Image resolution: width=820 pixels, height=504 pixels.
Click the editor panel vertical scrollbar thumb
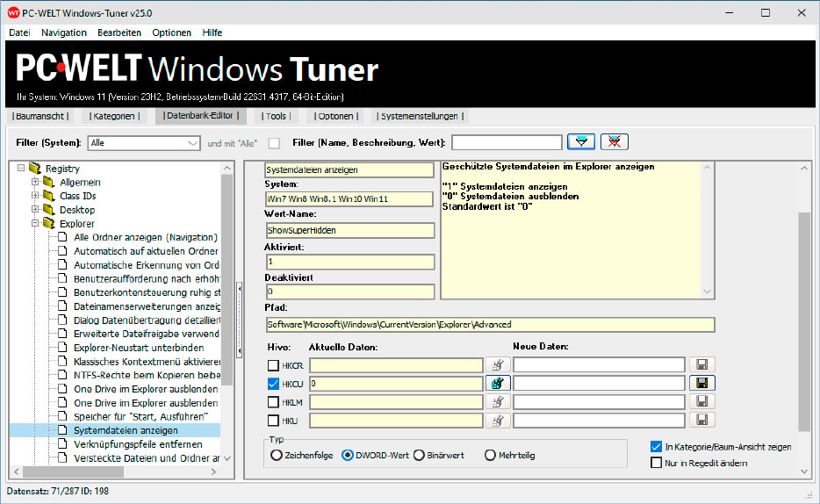pos(804,321)
